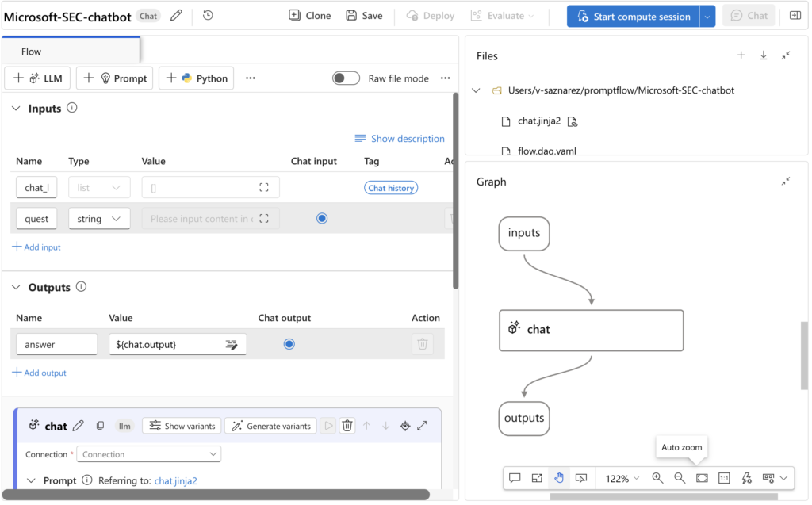Click the zoom out magnifier icon
Screen dimensions: 812x505
(680, 478)
